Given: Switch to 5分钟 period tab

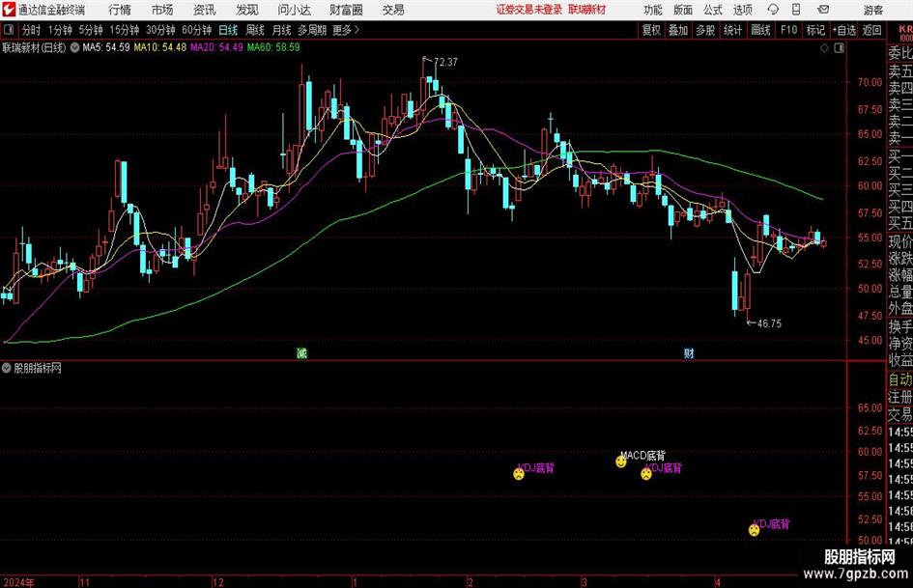Looking at the screenshot, I should [x=91, y=30].
